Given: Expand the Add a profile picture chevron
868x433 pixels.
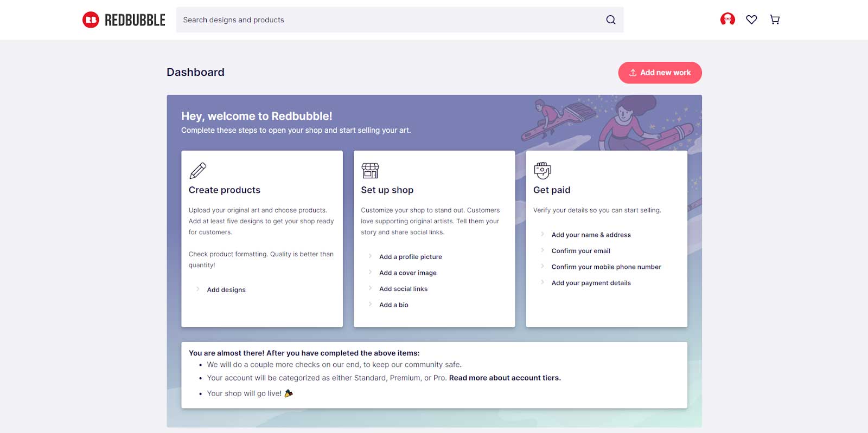Looking at the screenshot, I should point(370,256).
